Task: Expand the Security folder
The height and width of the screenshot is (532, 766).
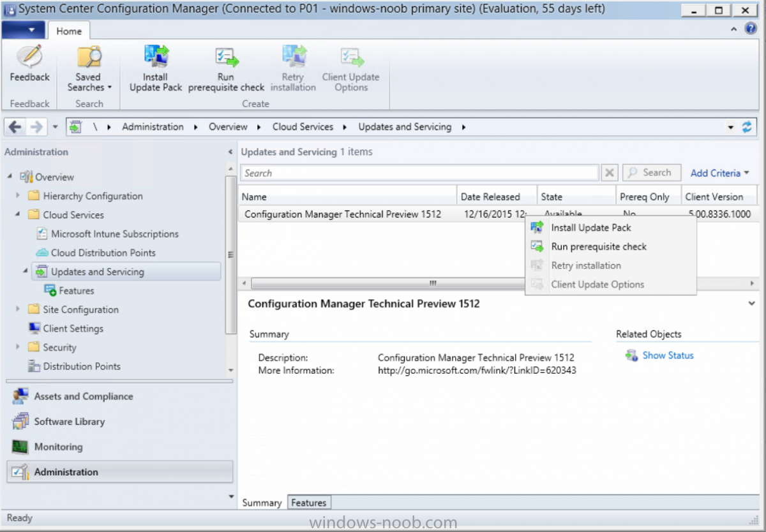Action: pyautogui.click(x=18, y=347)
